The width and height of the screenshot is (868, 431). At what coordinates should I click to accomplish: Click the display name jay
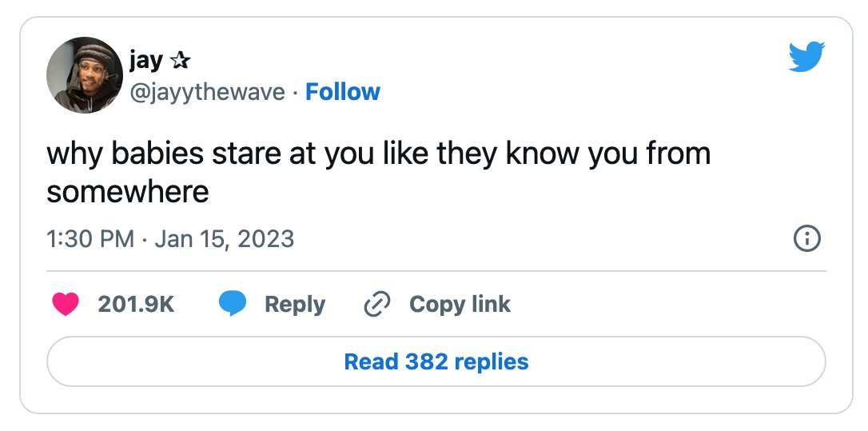146,61
